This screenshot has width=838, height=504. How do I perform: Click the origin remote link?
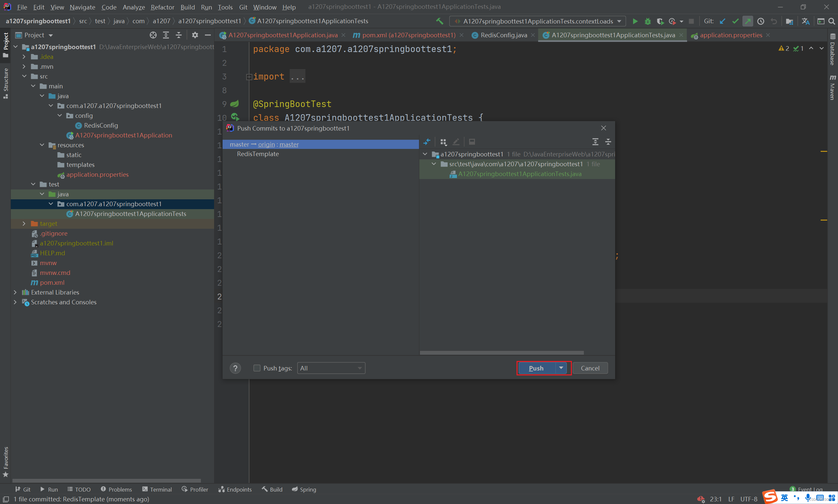coord(266,144)
